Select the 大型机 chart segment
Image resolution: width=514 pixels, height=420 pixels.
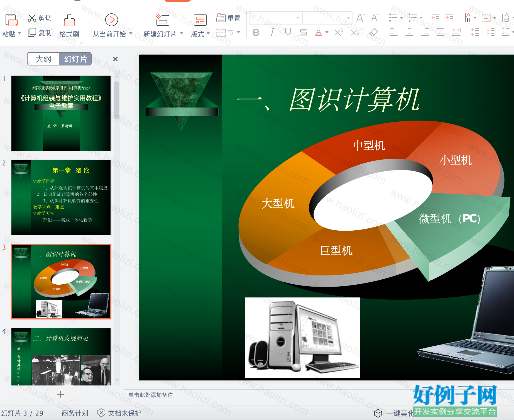pos(278,203)
